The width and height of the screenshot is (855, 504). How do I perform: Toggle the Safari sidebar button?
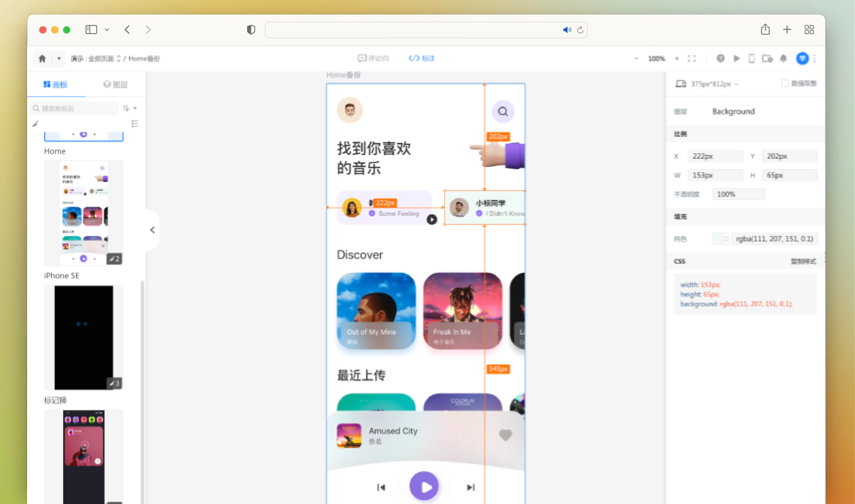click(91, 29)
